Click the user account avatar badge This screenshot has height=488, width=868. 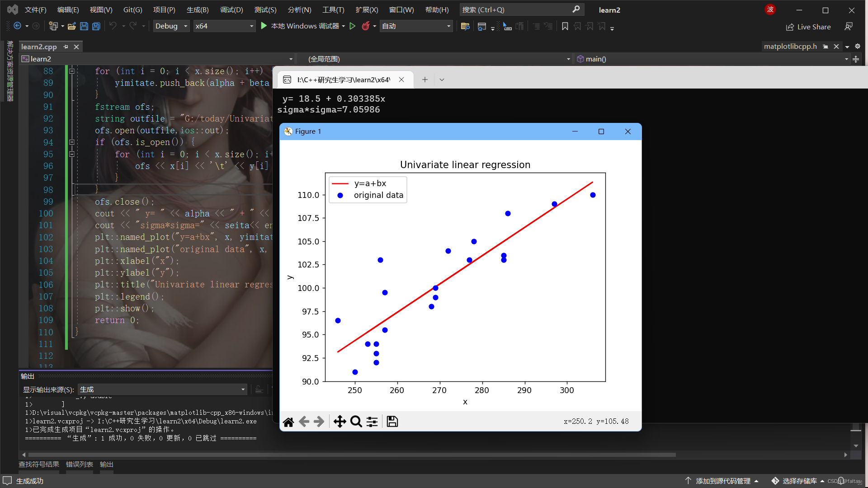tap(770, 9)
